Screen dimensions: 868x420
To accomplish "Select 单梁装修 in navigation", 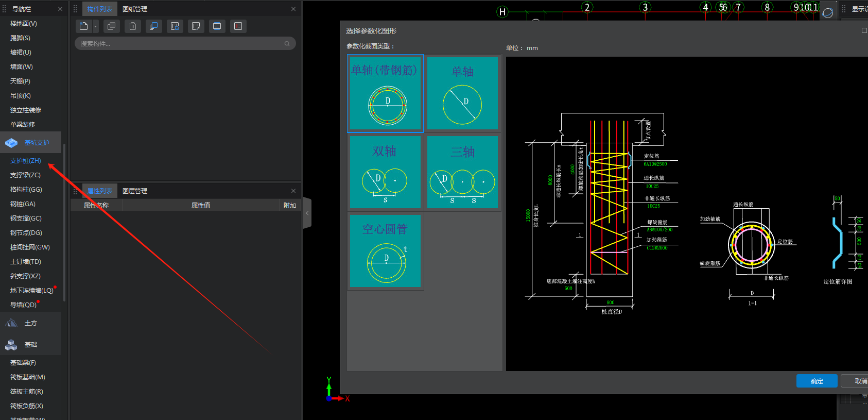I will [23, 125].
